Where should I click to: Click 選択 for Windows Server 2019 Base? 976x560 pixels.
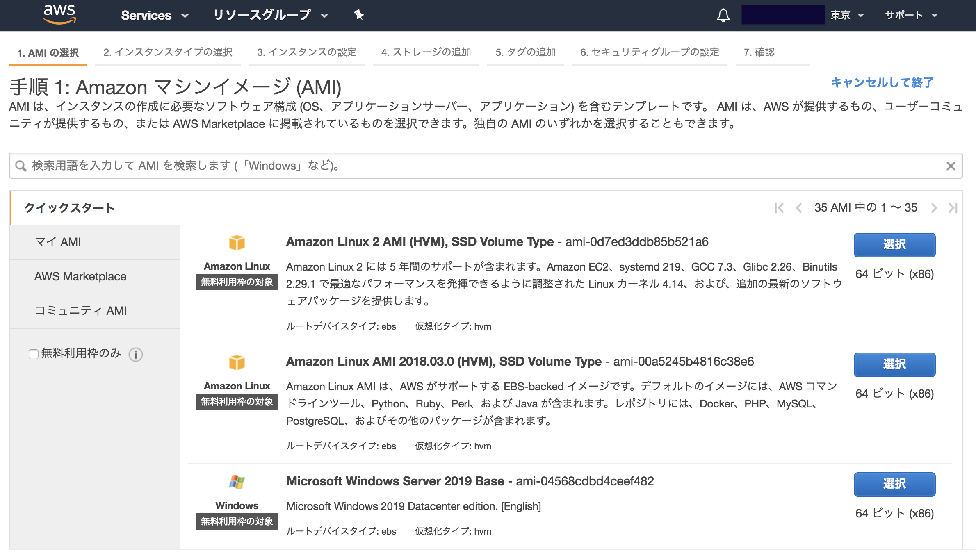894,484
